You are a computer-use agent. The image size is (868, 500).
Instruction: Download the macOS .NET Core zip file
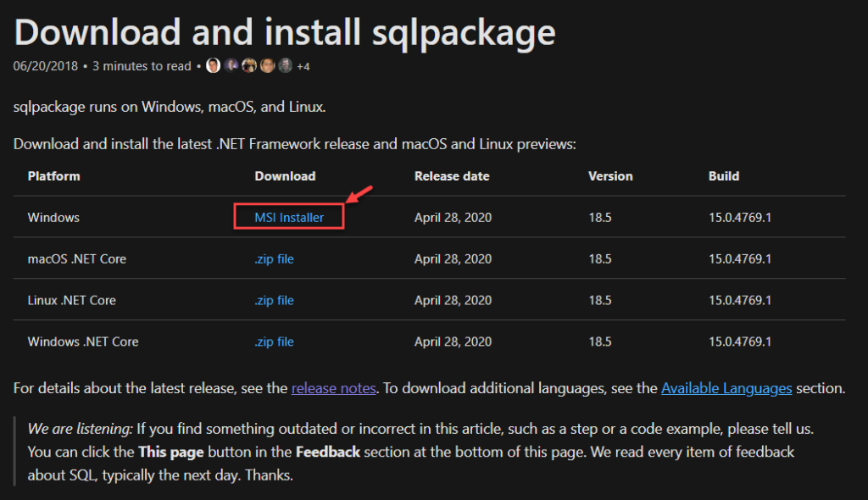(273, 258)
